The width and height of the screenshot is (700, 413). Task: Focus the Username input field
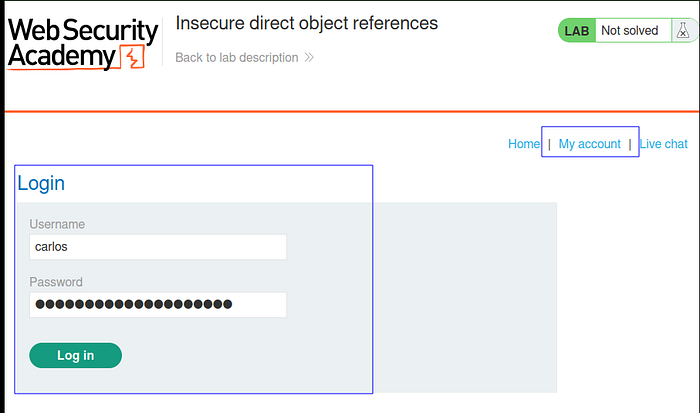158,247
